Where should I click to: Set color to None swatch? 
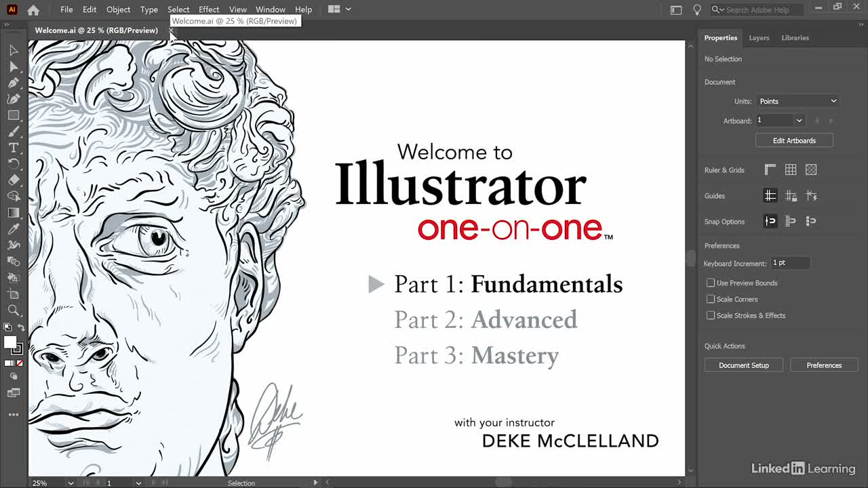(x=20, y=363)
